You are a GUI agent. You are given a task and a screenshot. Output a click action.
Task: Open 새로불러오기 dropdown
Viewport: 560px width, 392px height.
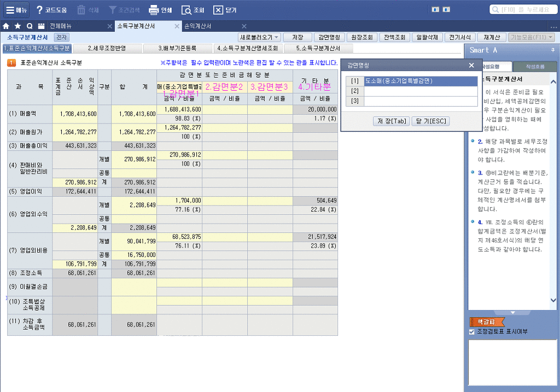pos(259,37)
